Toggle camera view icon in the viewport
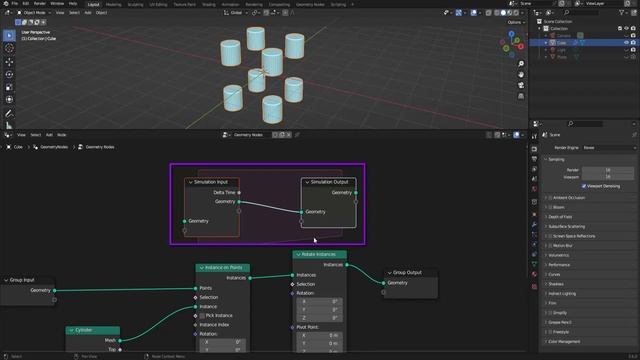Viewport: 640px width, 360px height. pos(521,85)
